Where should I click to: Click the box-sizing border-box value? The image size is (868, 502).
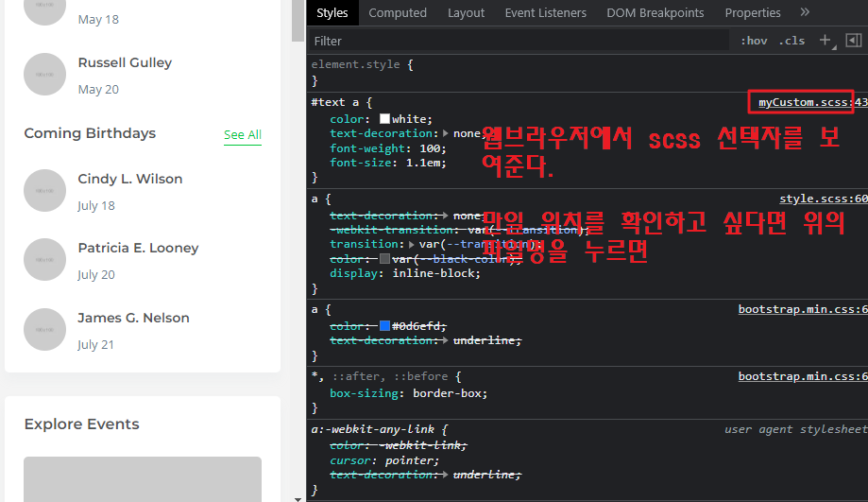click(448, 393)
